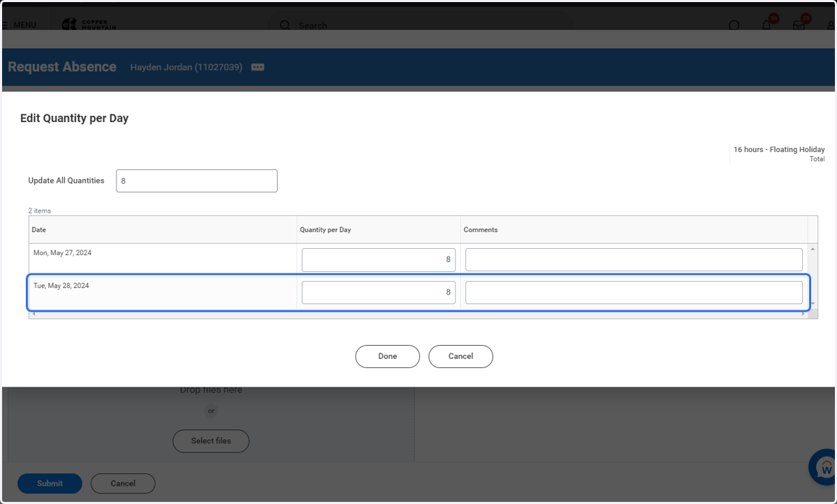Click the Update All Quantities field
Image resolution: width=837 pixels, height=504 pixels.
click(197, 181)
